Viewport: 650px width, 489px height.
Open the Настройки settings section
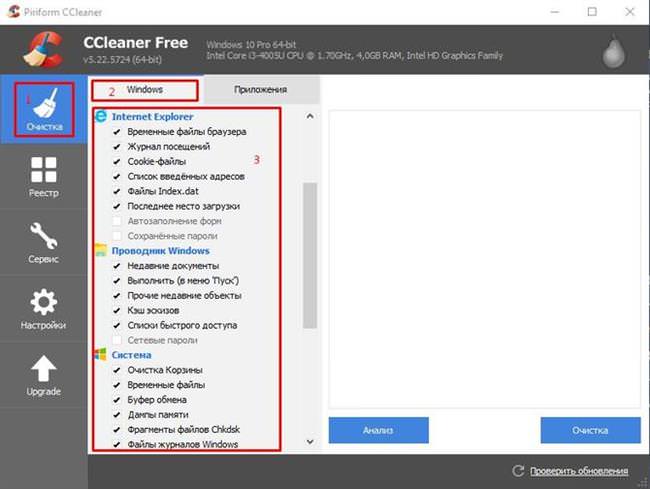coord(44,309)
